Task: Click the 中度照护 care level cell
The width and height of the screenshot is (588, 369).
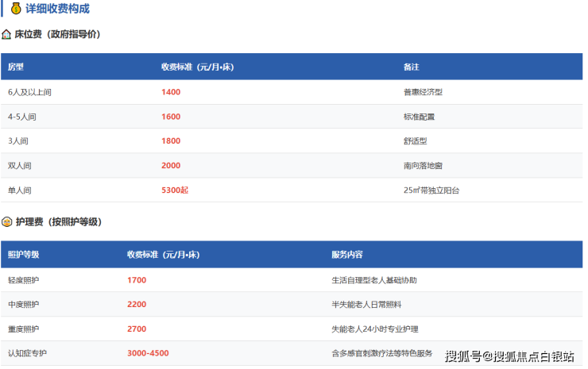Action: pyautogui.click(x=24, y=305)
